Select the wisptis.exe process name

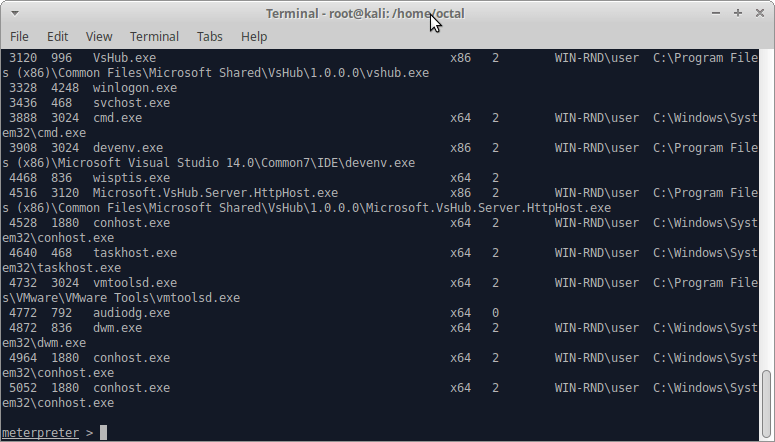(x=131, y=178)
